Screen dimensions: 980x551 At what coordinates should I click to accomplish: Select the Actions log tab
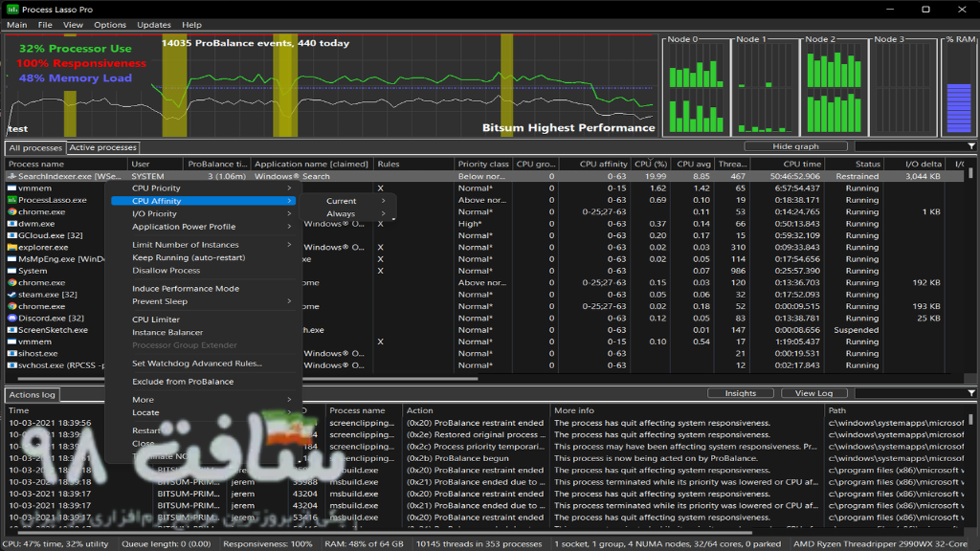33,395
